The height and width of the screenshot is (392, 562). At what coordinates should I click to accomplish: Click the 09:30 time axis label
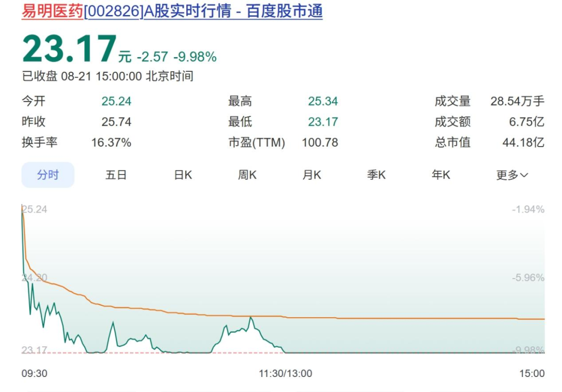click(x=34, y=373)
